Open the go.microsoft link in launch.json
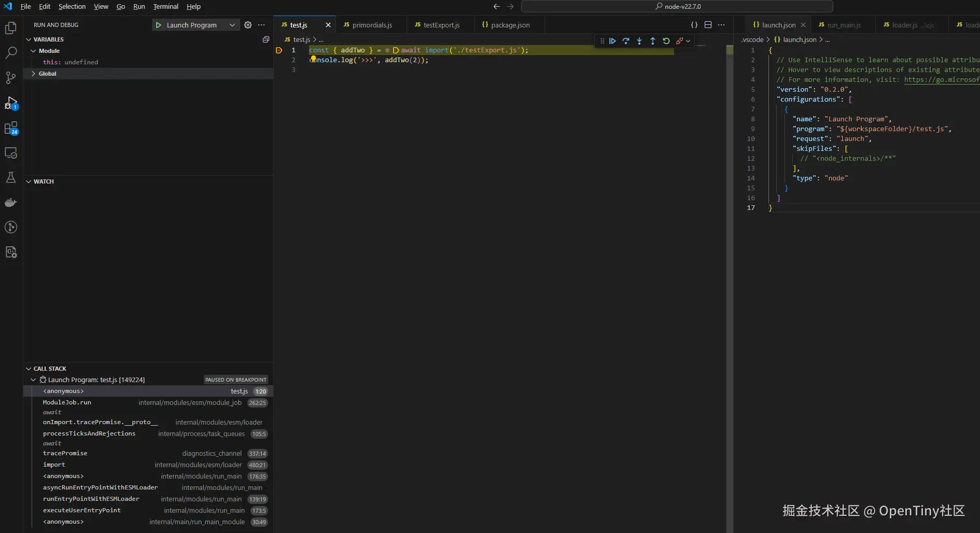The height and width of the screenshot is (533, 980). tap(942, 80)
